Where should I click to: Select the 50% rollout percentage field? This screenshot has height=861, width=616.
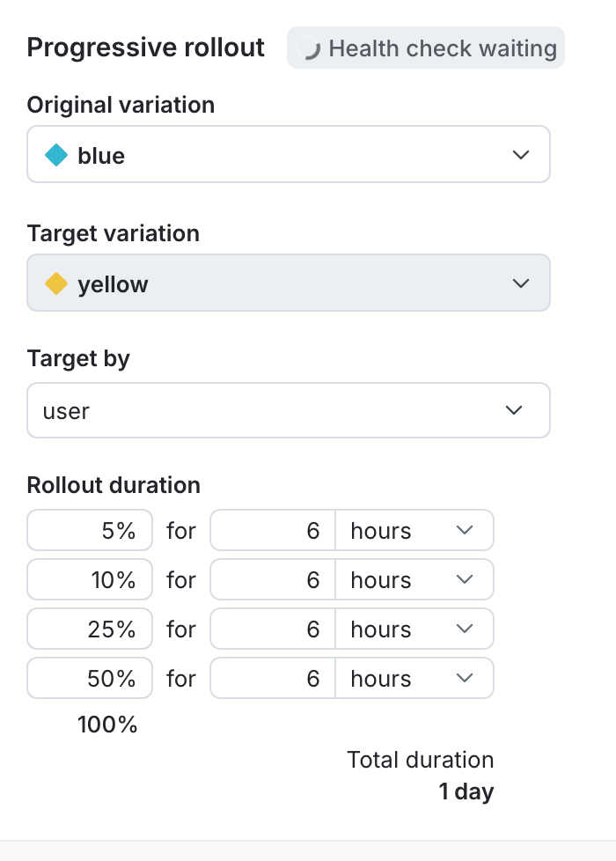click(x=89, y=678)
